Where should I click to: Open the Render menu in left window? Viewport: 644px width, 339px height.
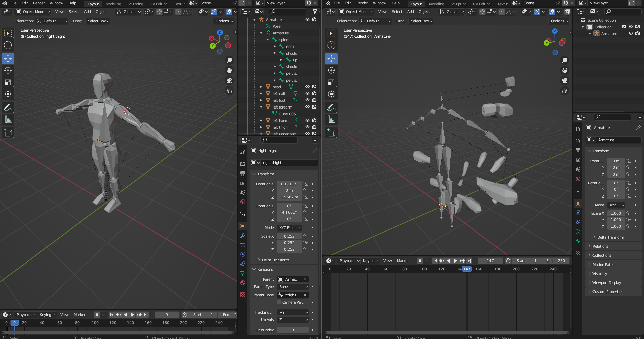[x=39, y=3]
